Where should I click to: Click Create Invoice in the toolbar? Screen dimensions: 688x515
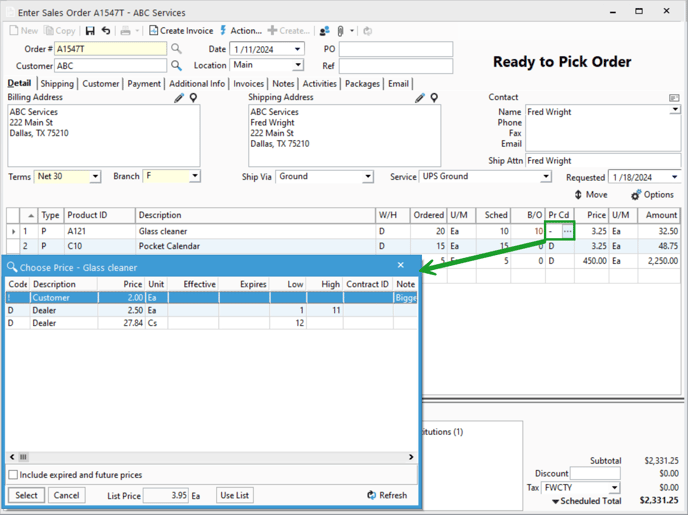tap(180, 31)
